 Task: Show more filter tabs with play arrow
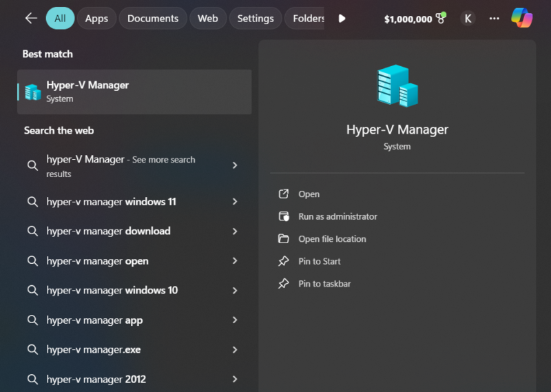click(x=342, y=19)
